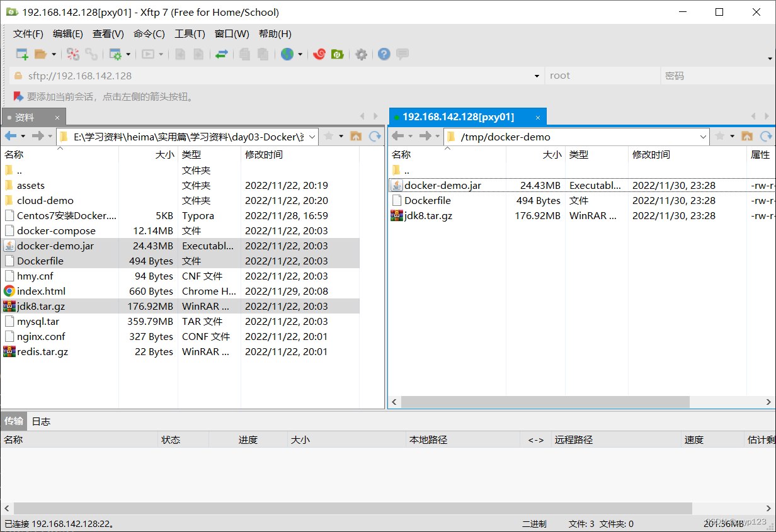Switch to the 日志 log tab
Screen dimensions: 776x532
[41, 421]
